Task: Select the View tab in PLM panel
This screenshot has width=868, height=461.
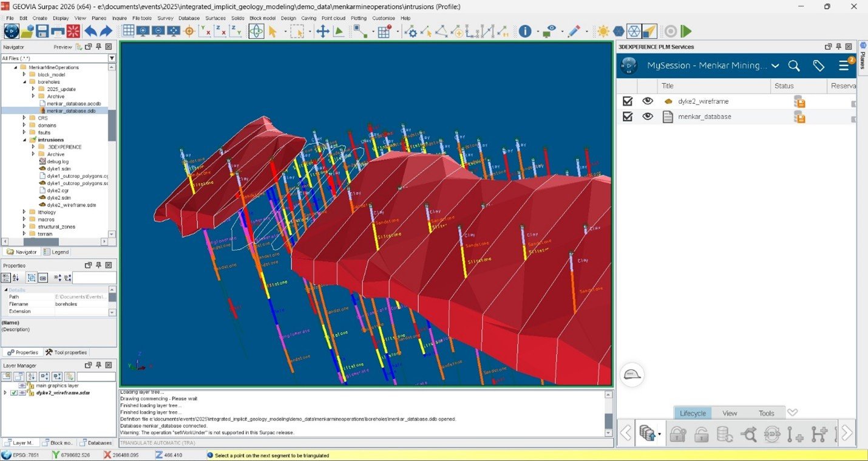Action: [730, 413]
